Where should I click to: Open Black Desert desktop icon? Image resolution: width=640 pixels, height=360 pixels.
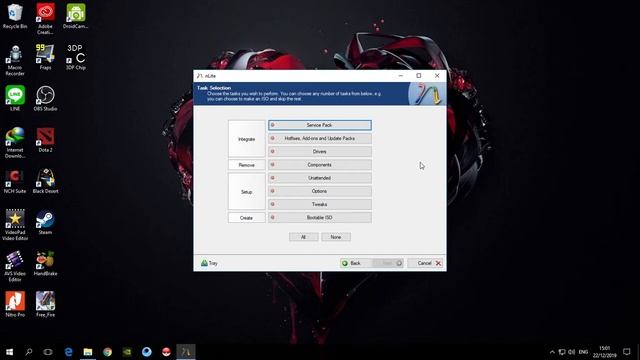(45, 181)
